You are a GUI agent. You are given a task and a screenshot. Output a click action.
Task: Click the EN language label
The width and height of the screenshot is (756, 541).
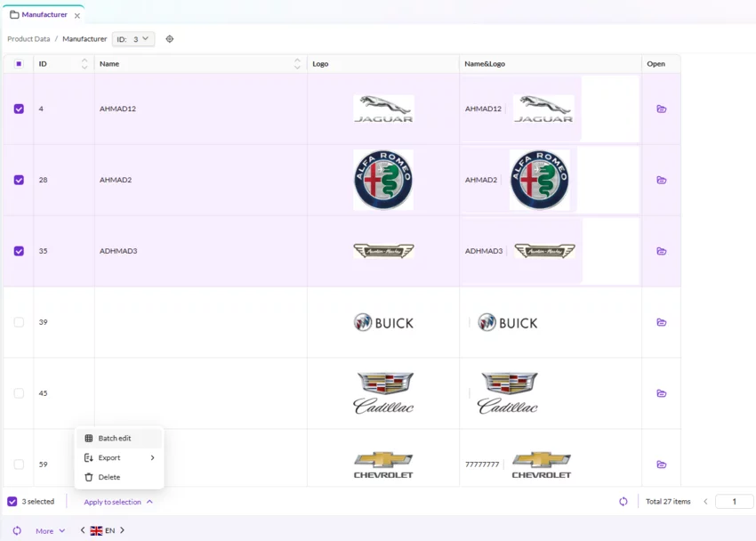pos(110,530)
